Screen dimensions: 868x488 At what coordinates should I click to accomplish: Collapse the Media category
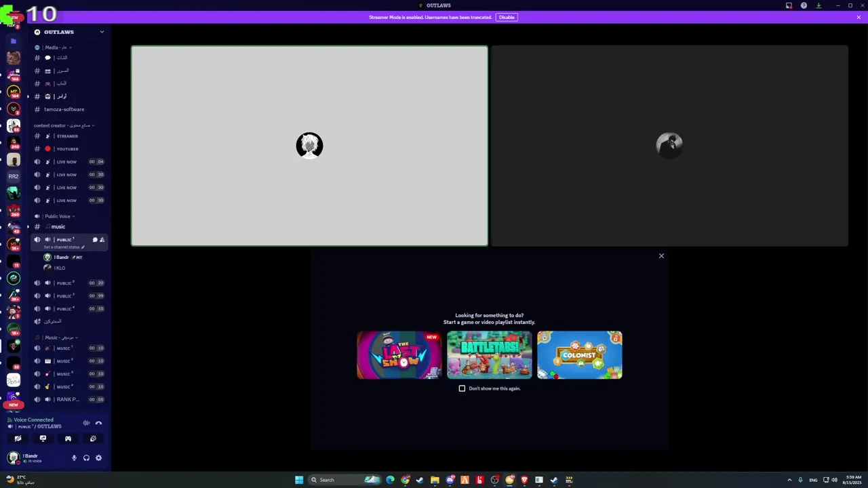[x=56, y=47]
